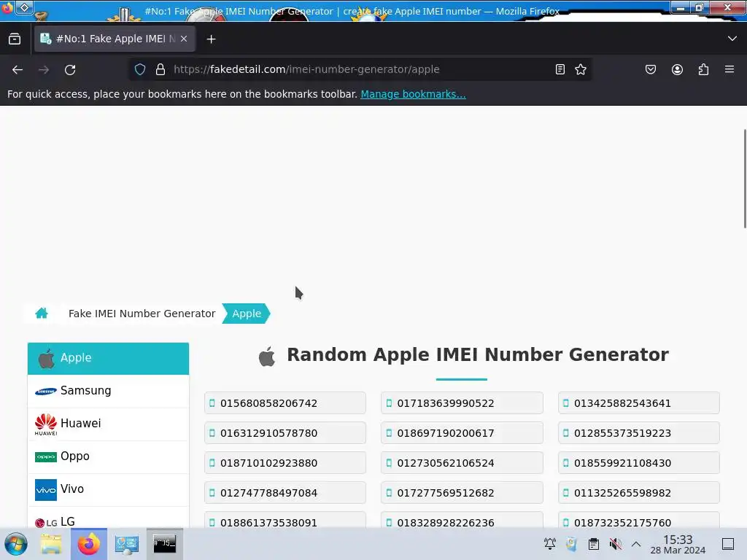Image resolution: width=747 pixels, height=560 pixels.
Task: Copy IMEI number 015680858206742
Action: click(285, 402)
